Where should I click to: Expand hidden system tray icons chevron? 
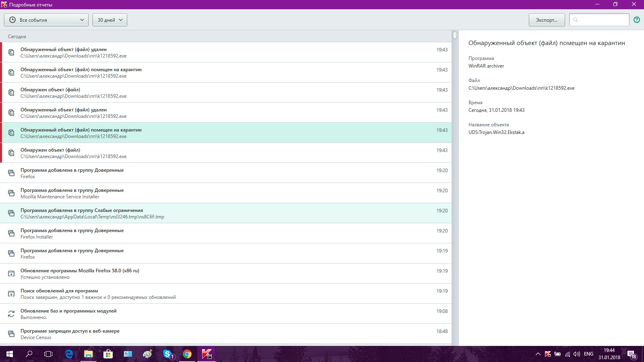538,354
